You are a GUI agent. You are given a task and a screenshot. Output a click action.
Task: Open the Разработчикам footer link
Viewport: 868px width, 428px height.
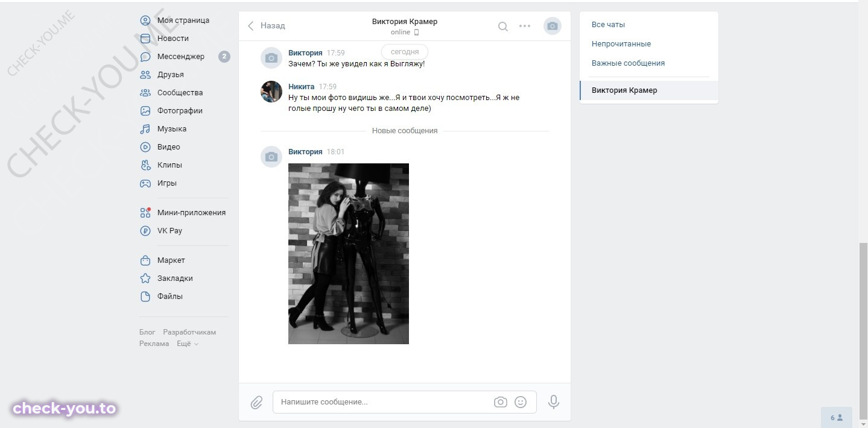(x=189, y=332)
